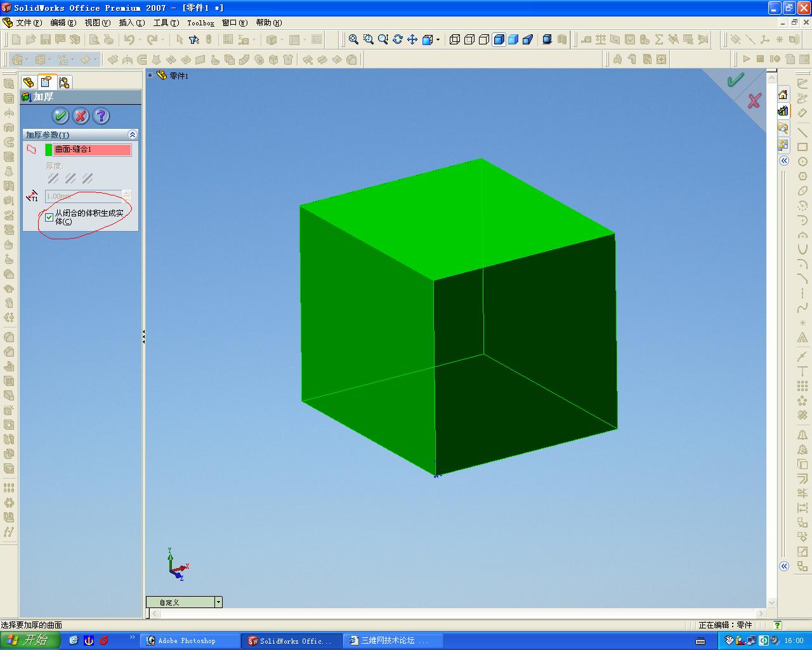Click the system tray clock showing 16:00

pos(794,640)
